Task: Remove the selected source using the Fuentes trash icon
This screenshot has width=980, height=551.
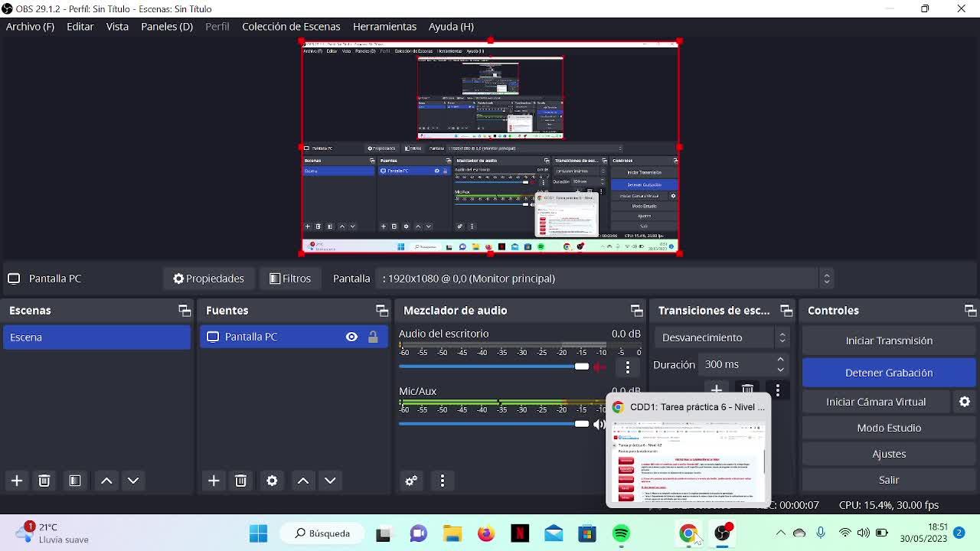Action: tap(240, 481)
